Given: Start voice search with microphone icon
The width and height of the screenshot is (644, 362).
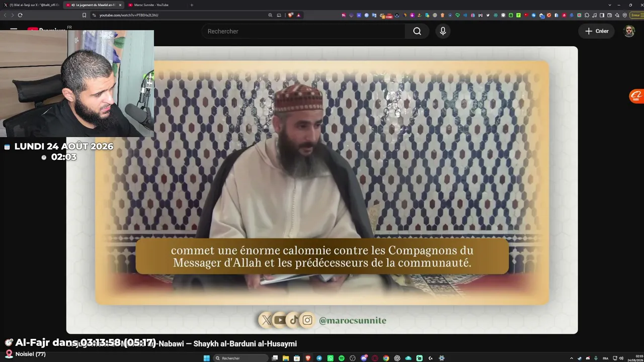Looking at the screenshot, I should point(443,31).
